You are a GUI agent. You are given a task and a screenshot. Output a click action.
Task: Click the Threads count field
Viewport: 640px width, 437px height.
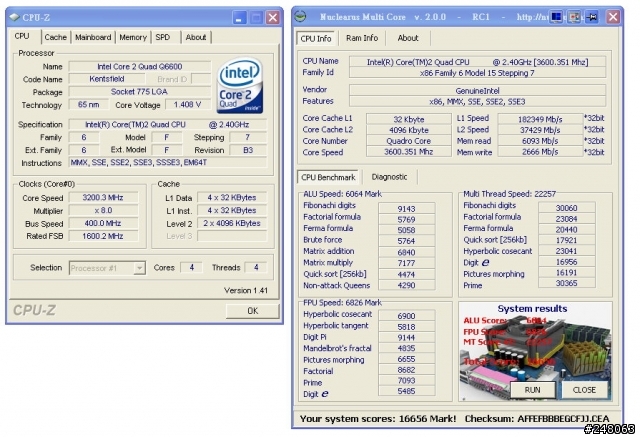256,268
